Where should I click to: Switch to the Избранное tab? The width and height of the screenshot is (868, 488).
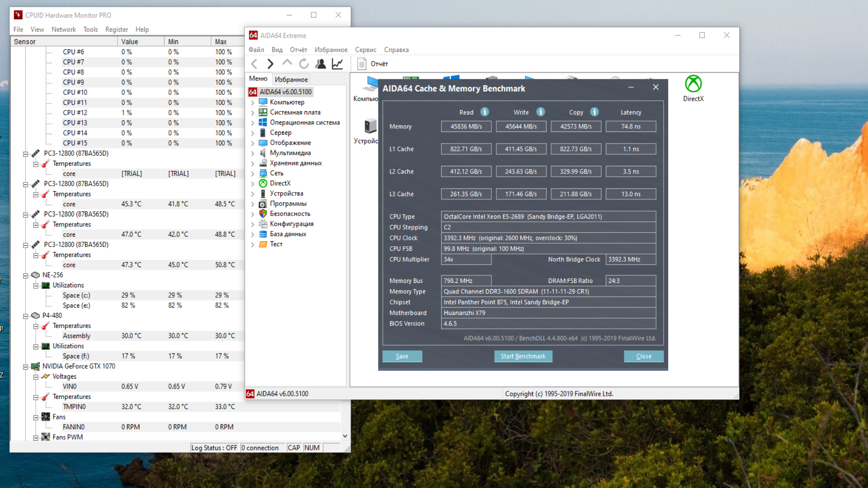(x=291, y=80)
